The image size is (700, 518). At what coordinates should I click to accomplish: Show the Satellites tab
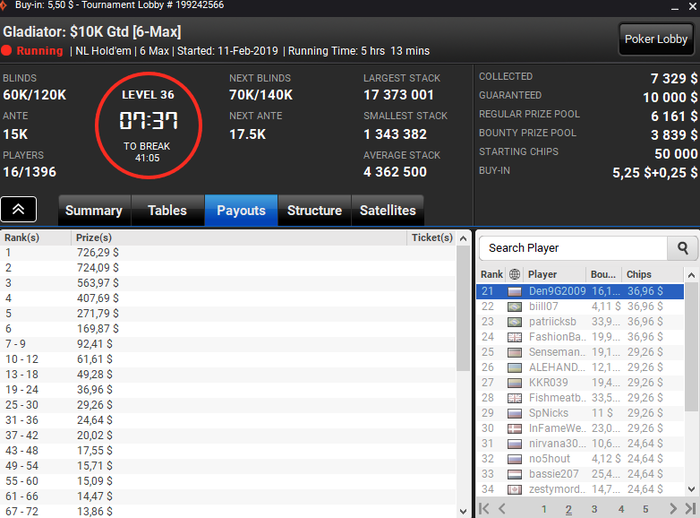(388, 210)
